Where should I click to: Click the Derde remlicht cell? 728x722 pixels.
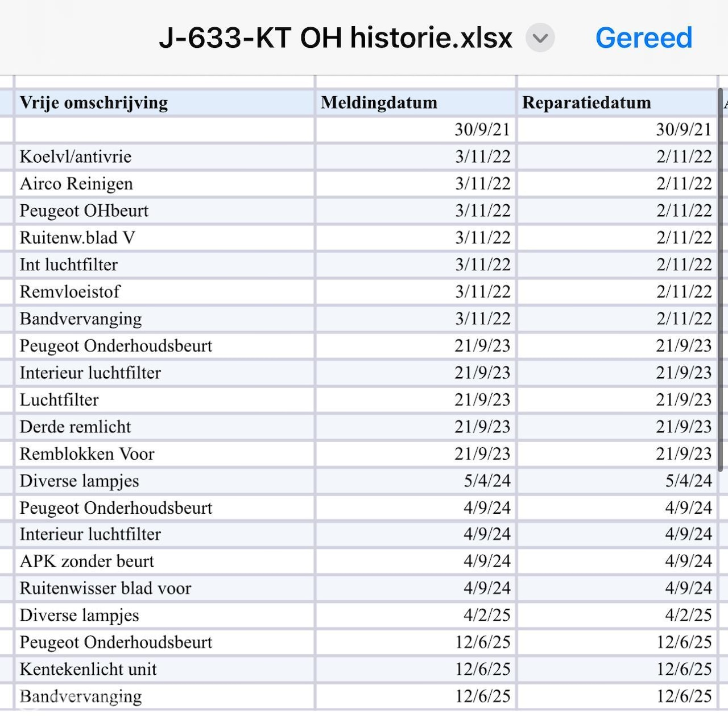click(x=164, y=427)
